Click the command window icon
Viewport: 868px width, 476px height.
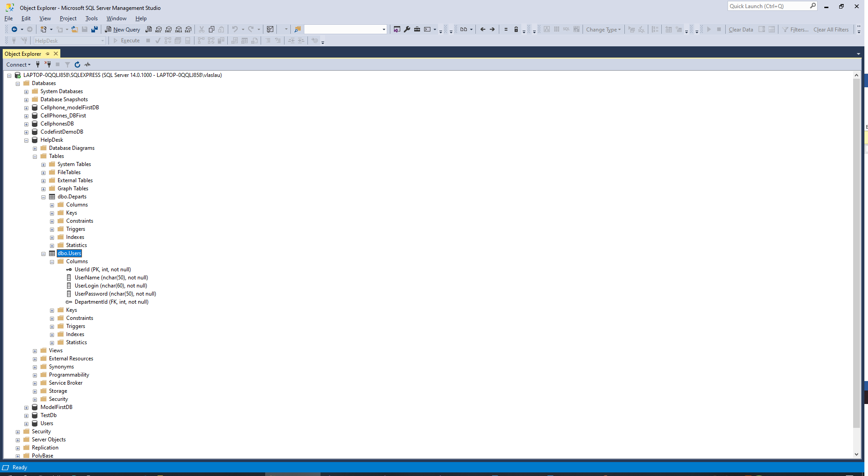(x=427, y=29)
